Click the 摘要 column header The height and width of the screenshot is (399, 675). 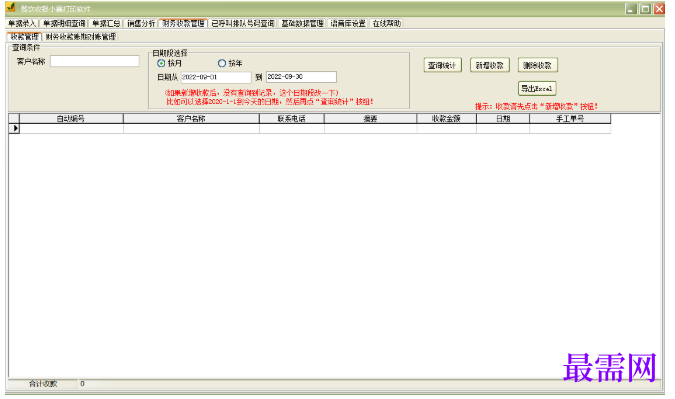coord(370,119)
